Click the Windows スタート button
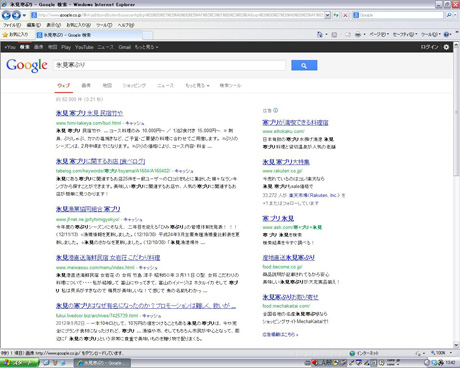 20,363
